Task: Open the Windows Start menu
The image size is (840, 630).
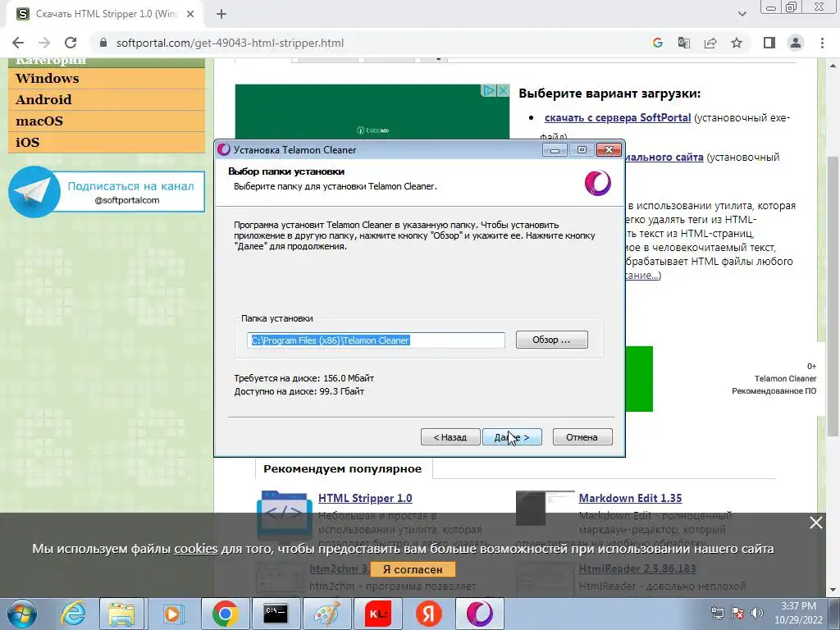Action: [21, 614]
